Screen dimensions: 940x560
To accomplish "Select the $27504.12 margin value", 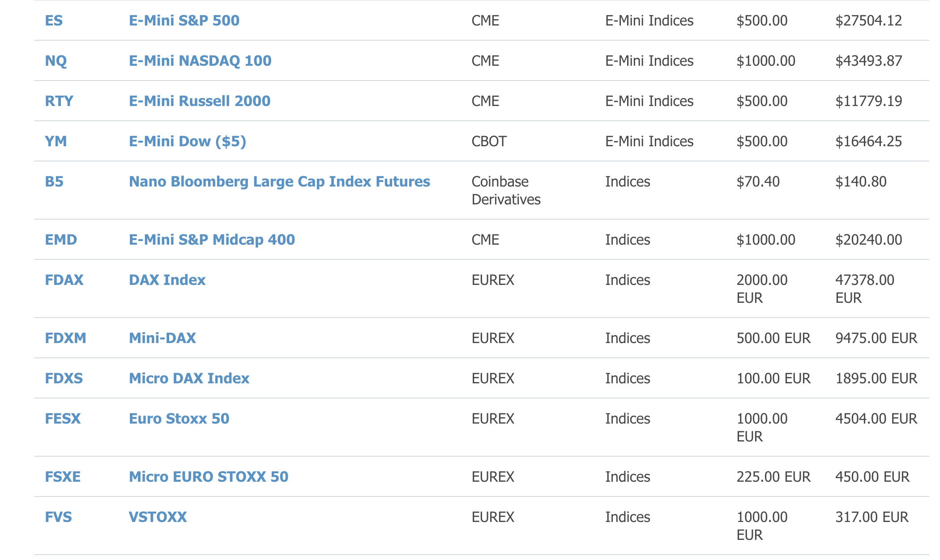I will 869,21.
